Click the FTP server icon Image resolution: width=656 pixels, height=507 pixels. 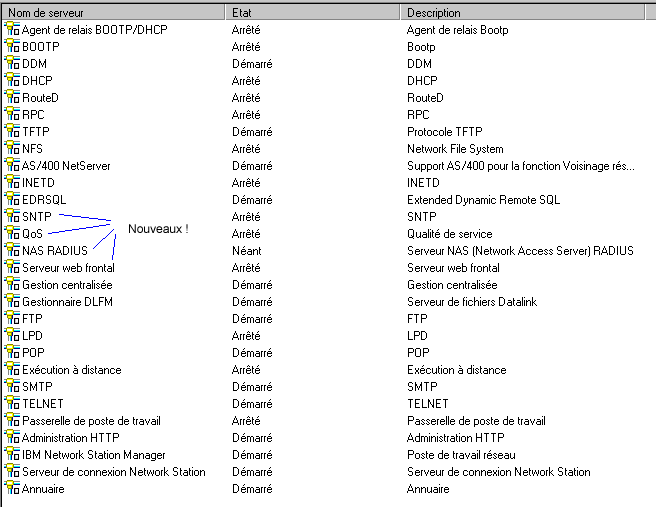[x=12, y=318]
